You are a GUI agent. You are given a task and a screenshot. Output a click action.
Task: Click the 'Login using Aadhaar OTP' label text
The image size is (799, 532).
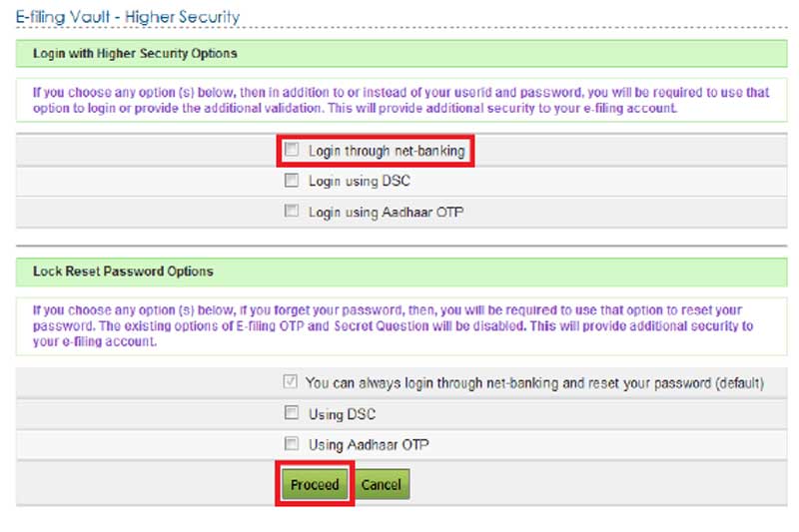click(x=386, y=212)
